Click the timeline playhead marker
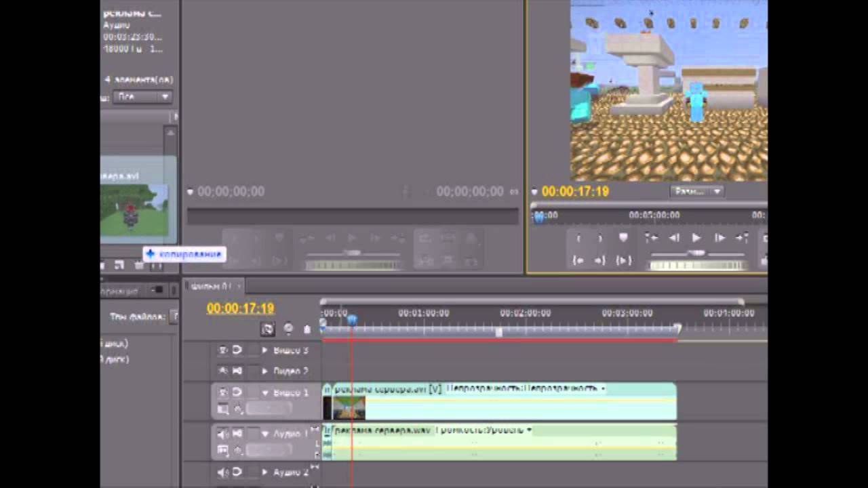 [x=352, y=319]
